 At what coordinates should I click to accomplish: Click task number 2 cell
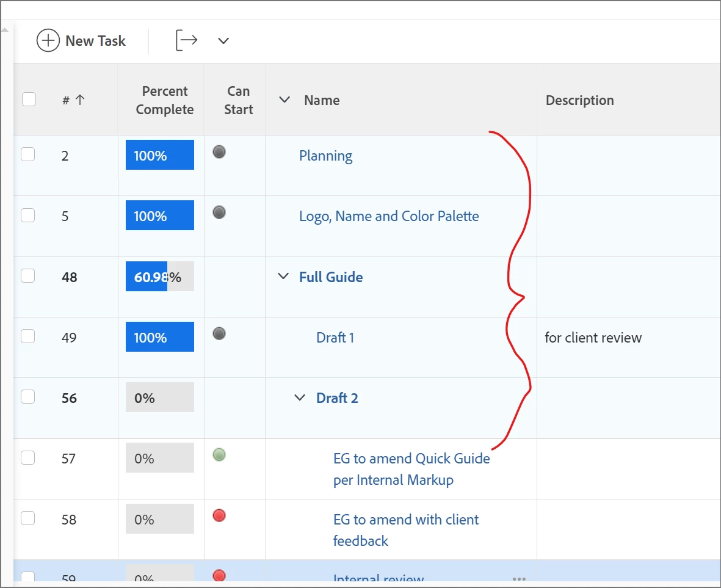tap(65, 156)
